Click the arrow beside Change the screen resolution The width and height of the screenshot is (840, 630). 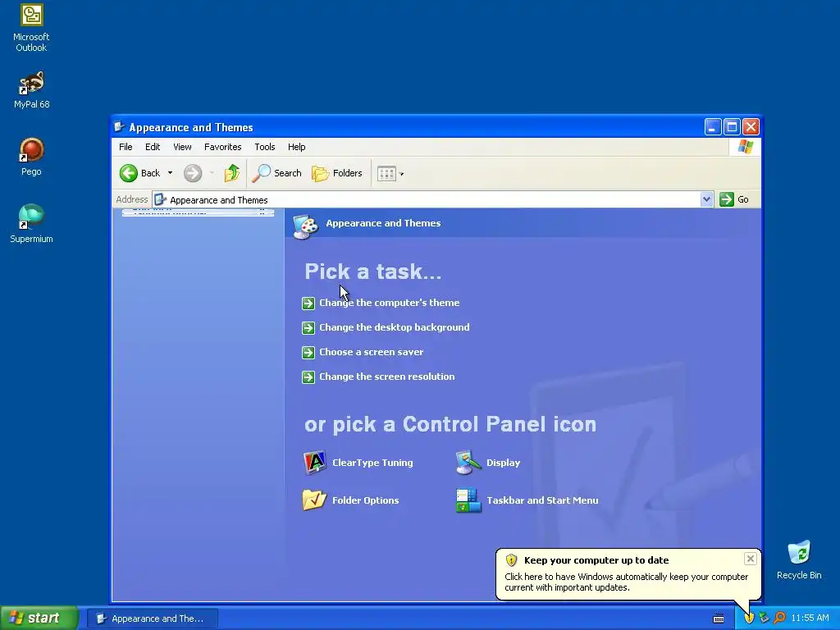[308, 377]
